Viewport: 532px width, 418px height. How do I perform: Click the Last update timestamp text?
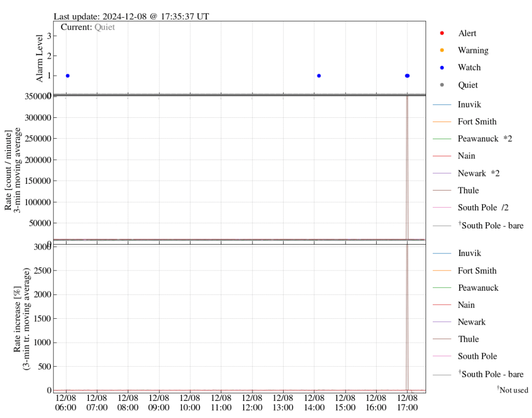[x=131, y=16]
